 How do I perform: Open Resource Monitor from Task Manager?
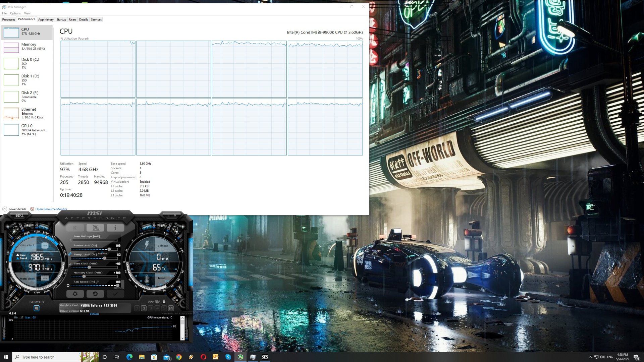[x=50, y=209]
